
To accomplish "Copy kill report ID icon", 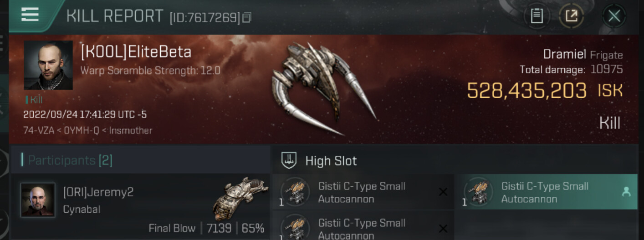I will [x=247, y=18].
